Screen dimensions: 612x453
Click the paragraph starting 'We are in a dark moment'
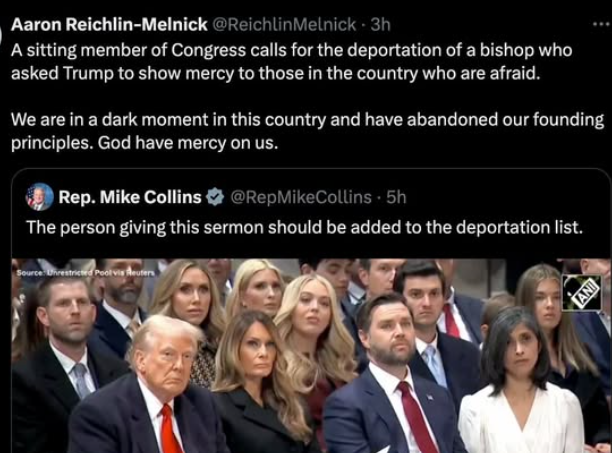pos(308,131)
